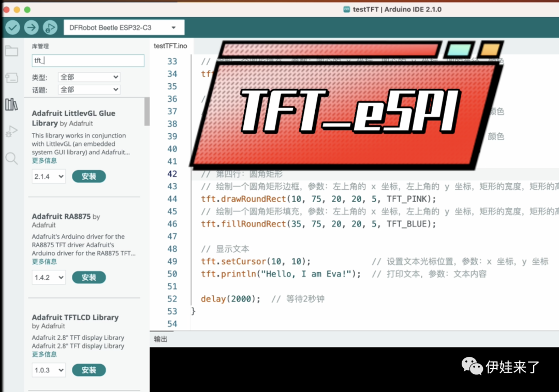Image resolution: width=559 pixels, height=392 pixels.
Task: Open the 类型 filter dropdown
Action: tap(89, 77)
